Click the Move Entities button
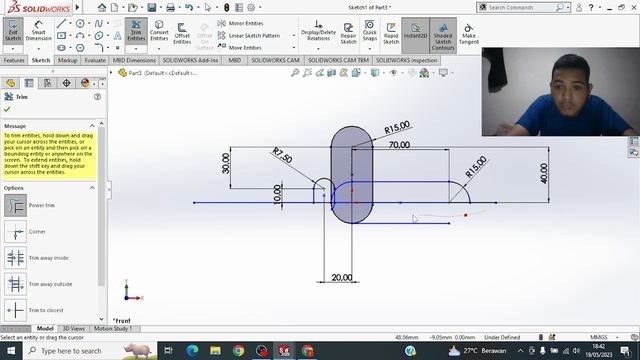The image size is (640, 360). coord(240,48)
